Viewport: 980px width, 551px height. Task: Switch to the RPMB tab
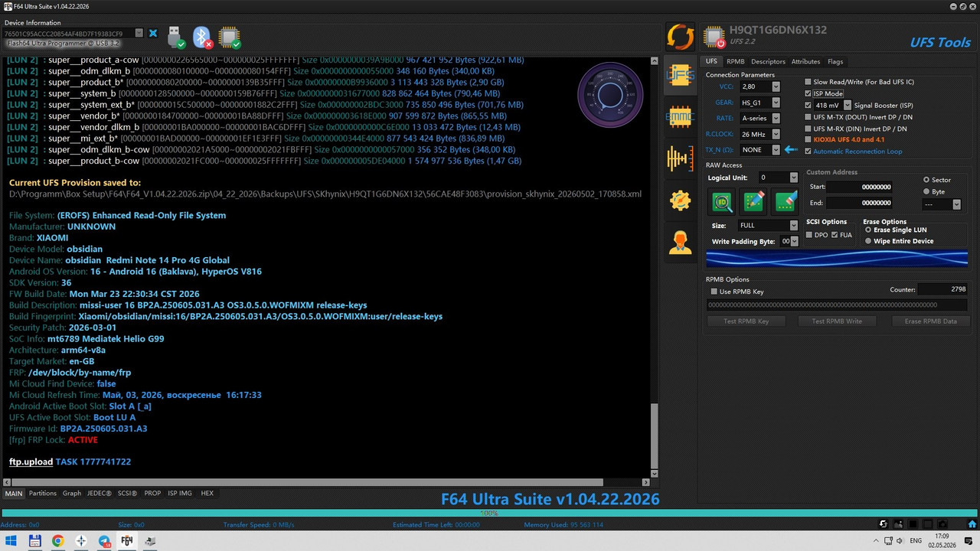[x=736, y=61]
